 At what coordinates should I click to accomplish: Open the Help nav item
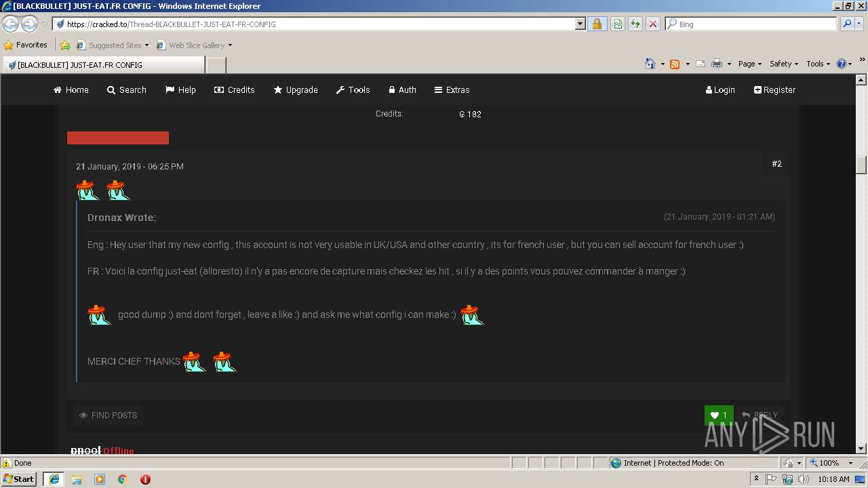point(180,89)
